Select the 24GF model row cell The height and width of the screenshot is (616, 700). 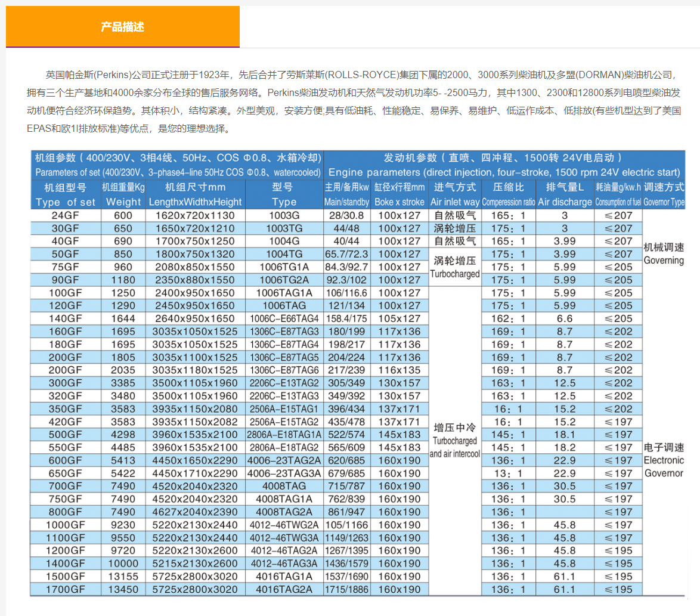(x=64, y=215)
